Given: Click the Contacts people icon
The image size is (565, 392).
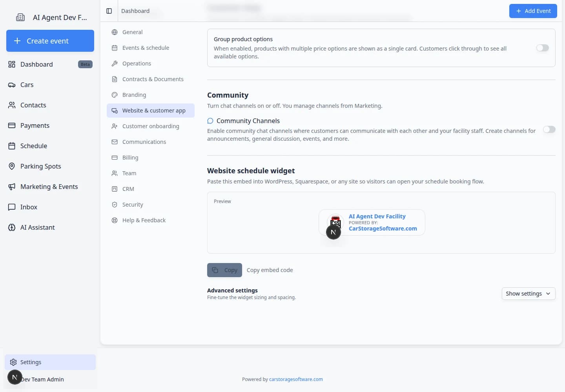Looking at the screenshot, I should 12,105.
